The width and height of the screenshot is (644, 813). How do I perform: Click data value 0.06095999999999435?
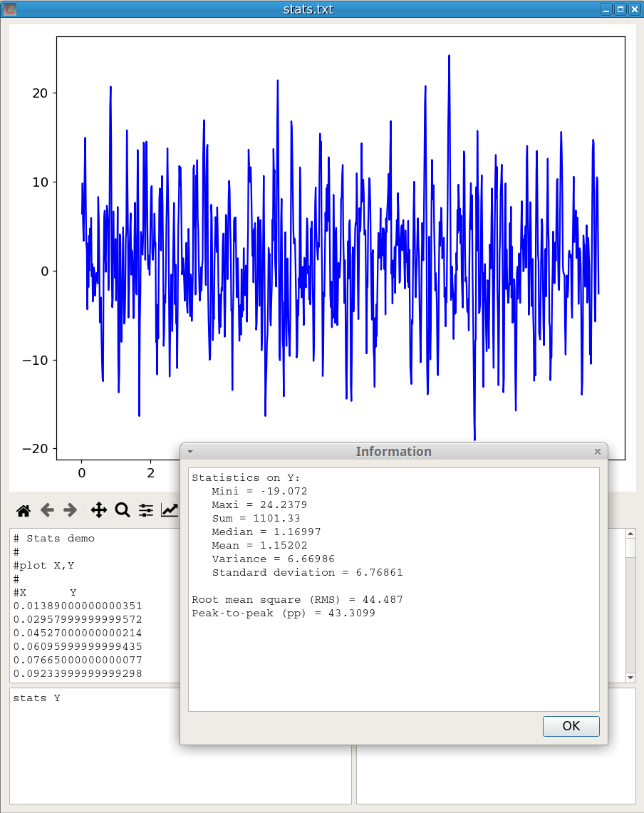point(78,646)
